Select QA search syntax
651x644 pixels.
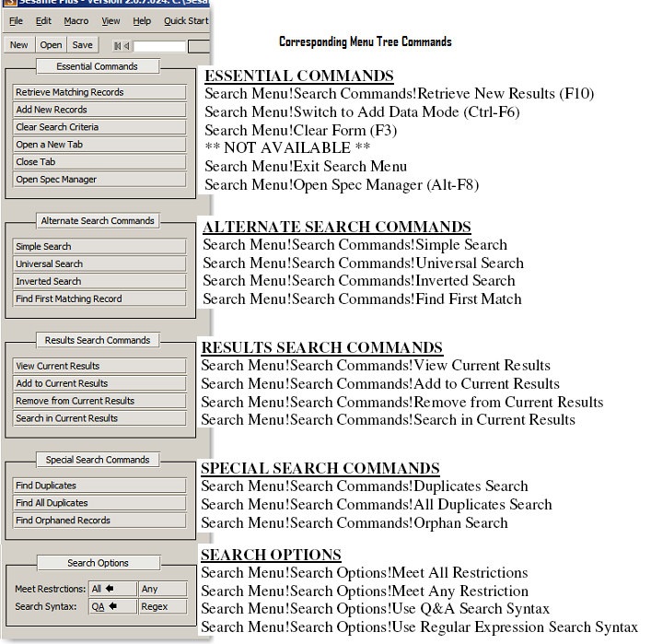[x=112, y=606]
